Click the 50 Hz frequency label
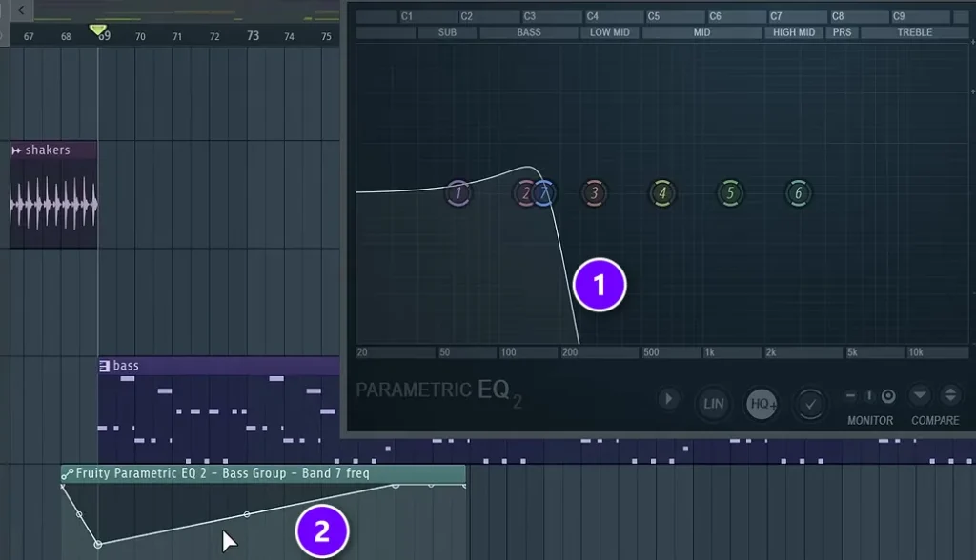 tap(444, 352)
